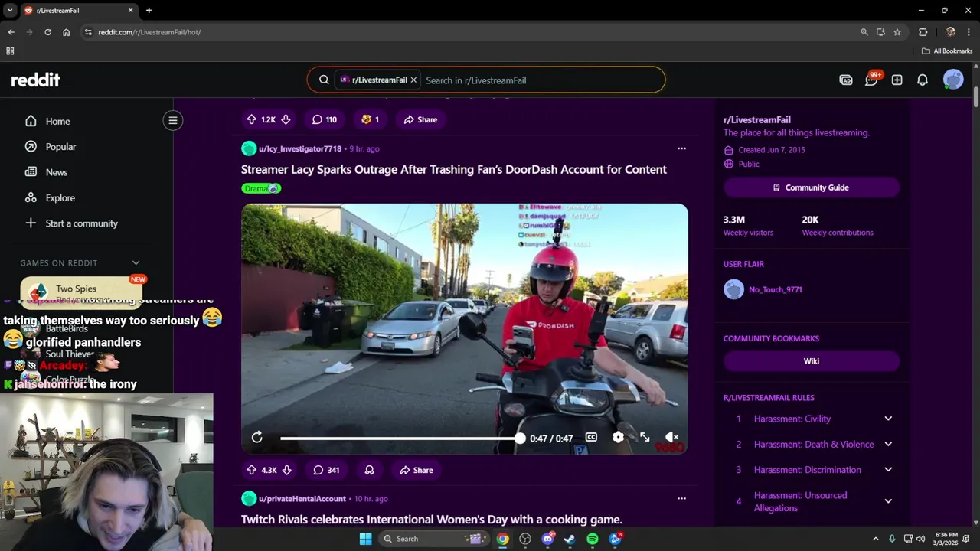This screenshot has height=551, width=980.
Task: Open Discord from the taskbar
Action: click(x=547, y=539)
